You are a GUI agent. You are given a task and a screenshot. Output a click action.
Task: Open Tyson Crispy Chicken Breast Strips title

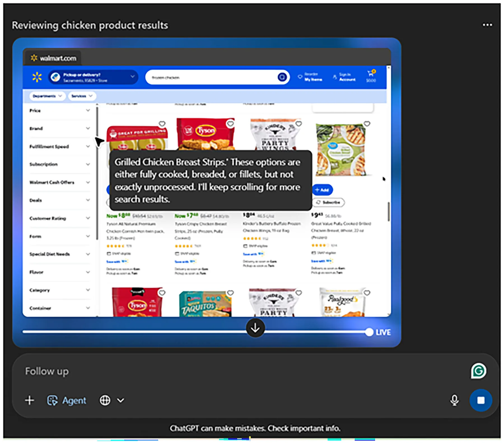(x=201, y=231)
